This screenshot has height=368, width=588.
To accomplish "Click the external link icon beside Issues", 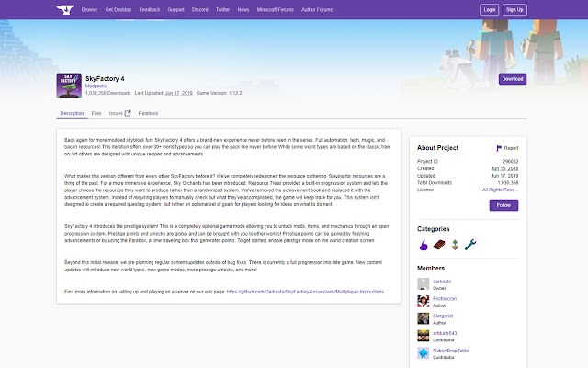I will tap(128, 113).
